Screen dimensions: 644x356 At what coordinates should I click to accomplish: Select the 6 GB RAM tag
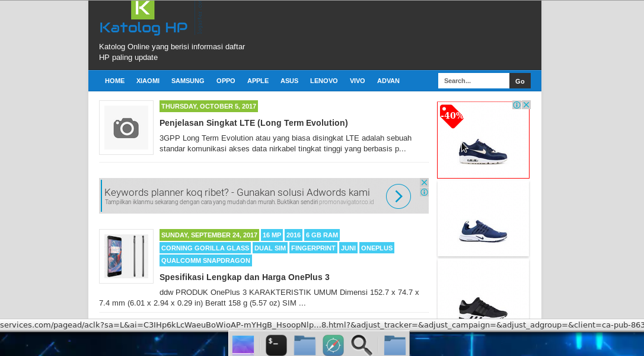(322, 235)
